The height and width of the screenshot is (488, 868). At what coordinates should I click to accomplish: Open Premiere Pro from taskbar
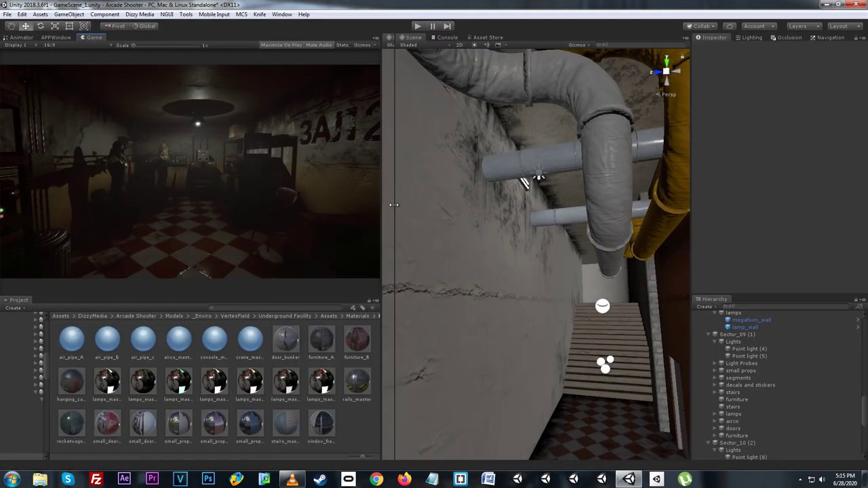tap(152, 479)
